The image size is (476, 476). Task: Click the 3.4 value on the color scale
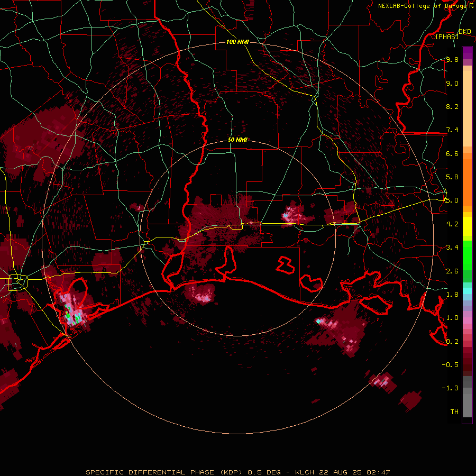pyautogui.click(x=452, y=248)
